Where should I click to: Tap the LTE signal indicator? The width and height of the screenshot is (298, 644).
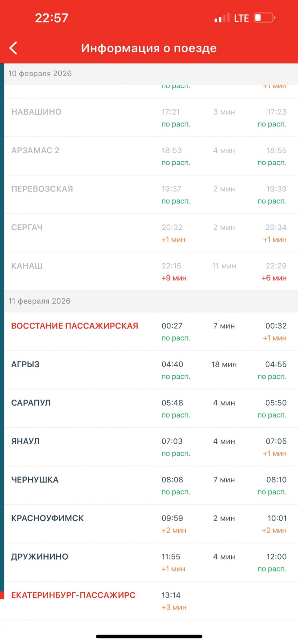[241, 18]
